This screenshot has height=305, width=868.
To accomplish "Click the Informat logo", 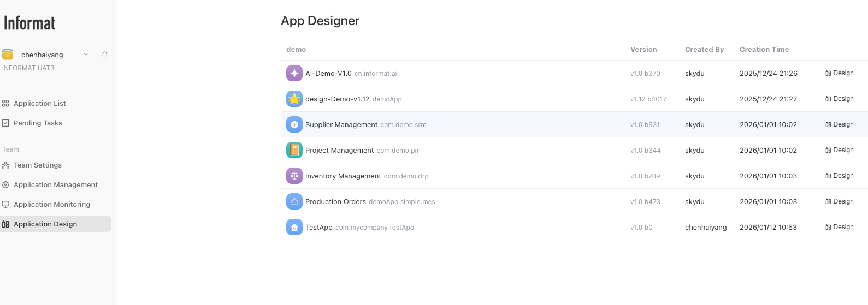I will pos(29,23).
